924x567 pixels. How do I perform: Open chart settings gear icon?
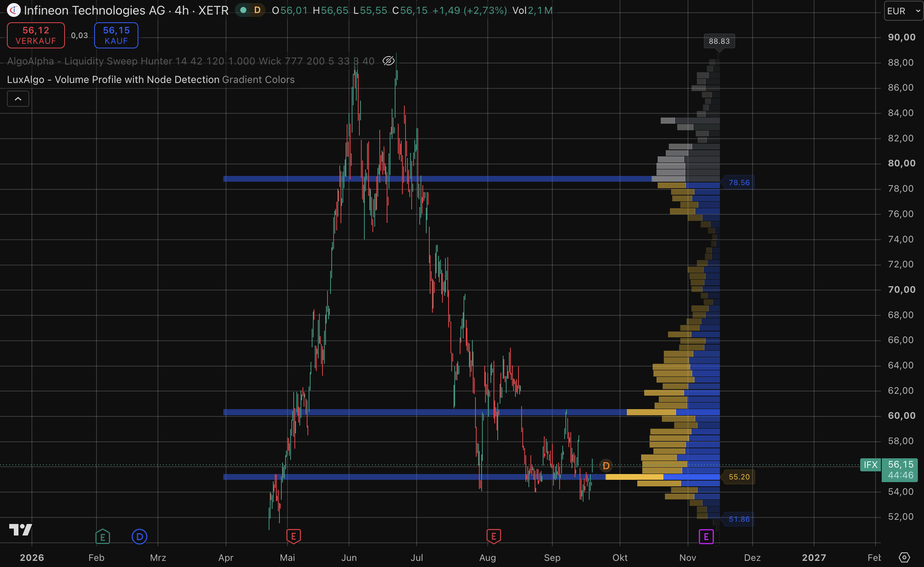tap(904, 557)
